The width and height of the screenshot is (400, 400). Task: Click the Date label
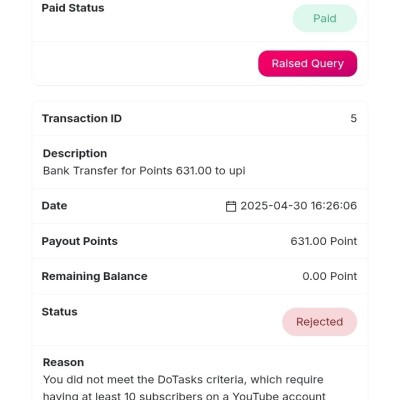coord(54,206)
